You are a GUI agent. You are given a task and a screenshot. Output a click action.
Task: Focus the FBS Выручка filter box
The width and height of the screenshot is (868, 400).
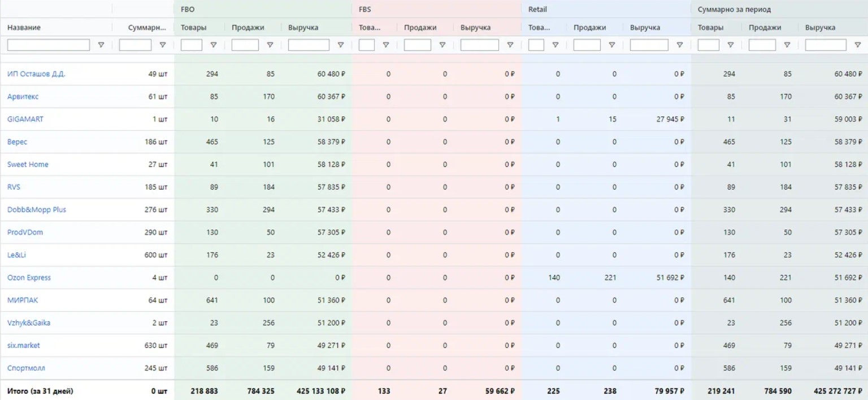[x=480, y=45]
